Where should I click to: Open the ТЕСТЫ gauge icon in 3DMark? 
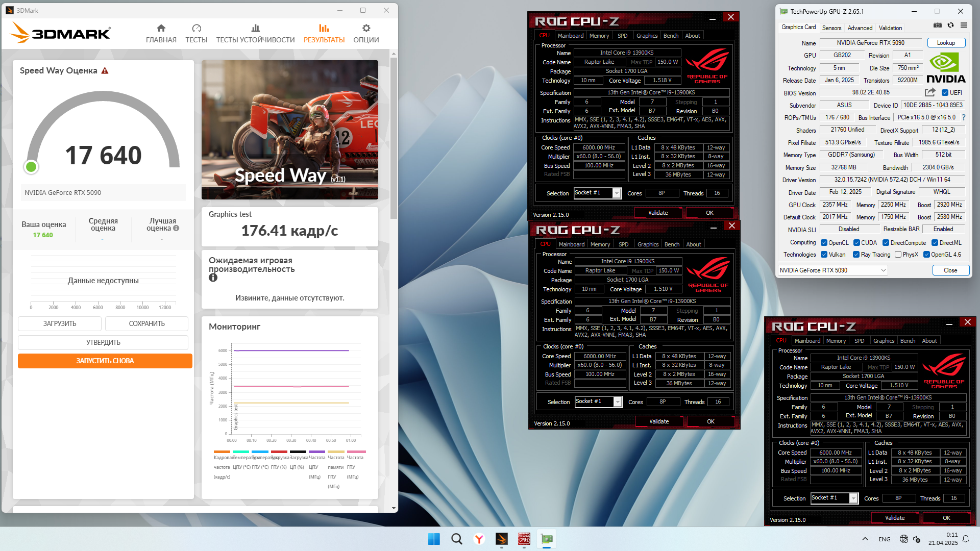point(197,28)
